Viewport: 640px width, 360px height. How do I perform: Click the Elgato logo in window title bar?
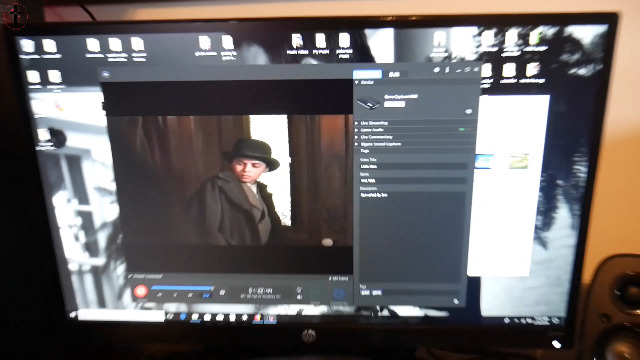106,74
